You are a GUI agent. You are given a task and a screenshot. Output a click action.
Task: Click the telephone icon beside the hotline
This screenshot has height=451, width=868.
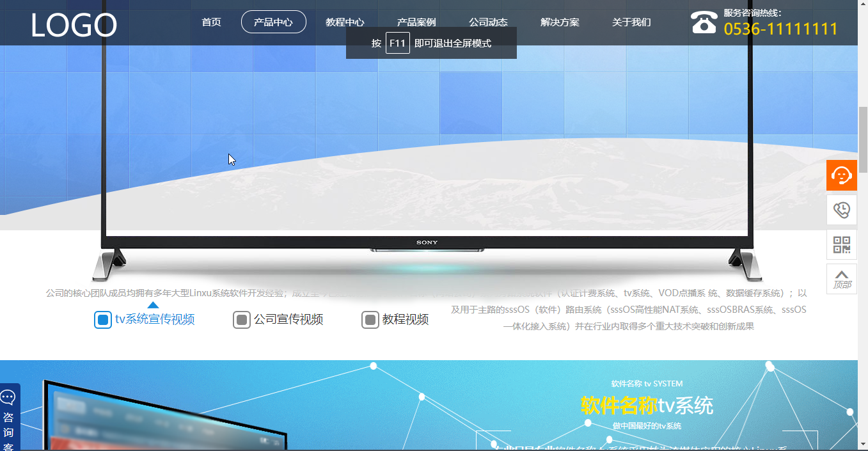(704, 22)
